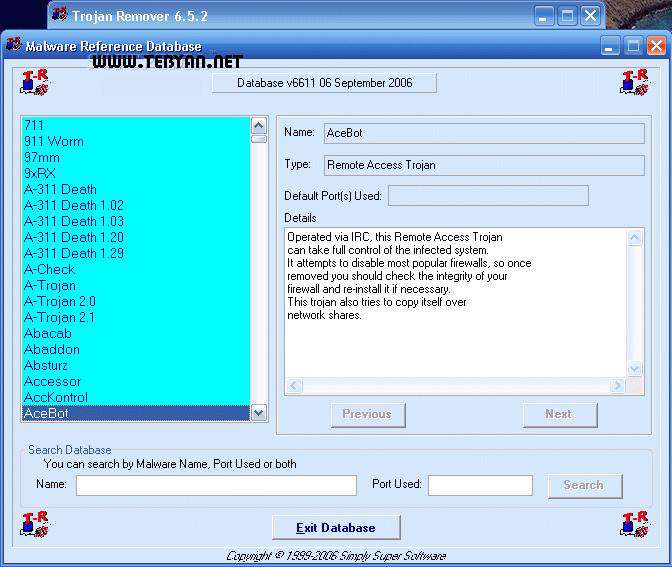This screenshot has height=567, width=672.
Task: Select 'A-311 Death 1.29' entry
Action: (x=135, y=253)
